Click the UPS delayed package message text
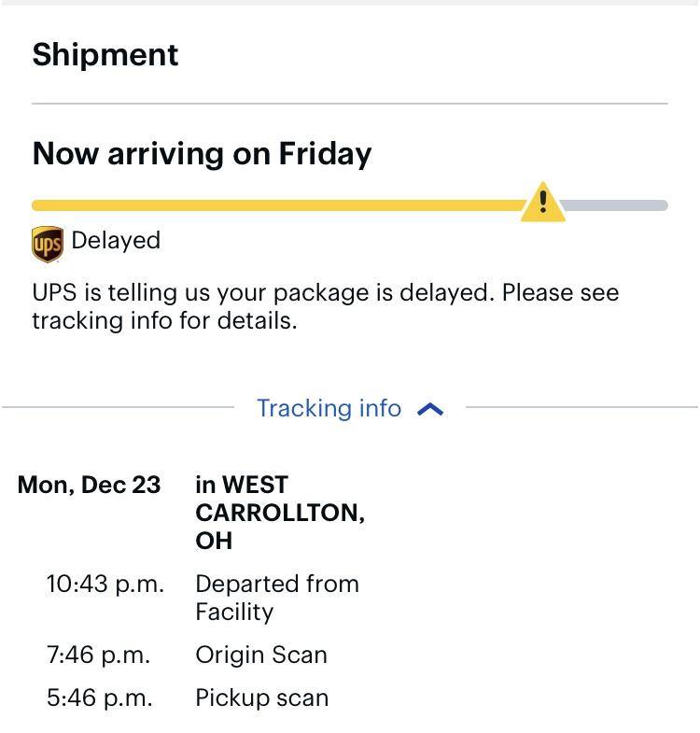This screenshot has height=733, width=700. pyautogui.click(x=325, y=306)
